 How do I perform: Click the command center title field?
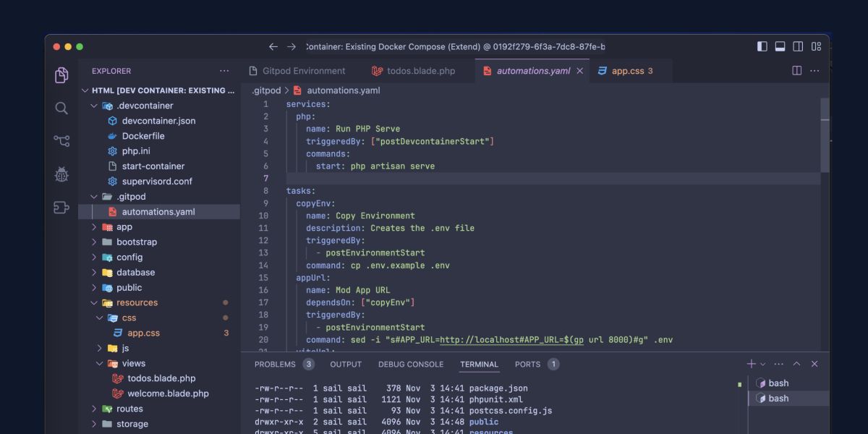click(x=455, y=46)
